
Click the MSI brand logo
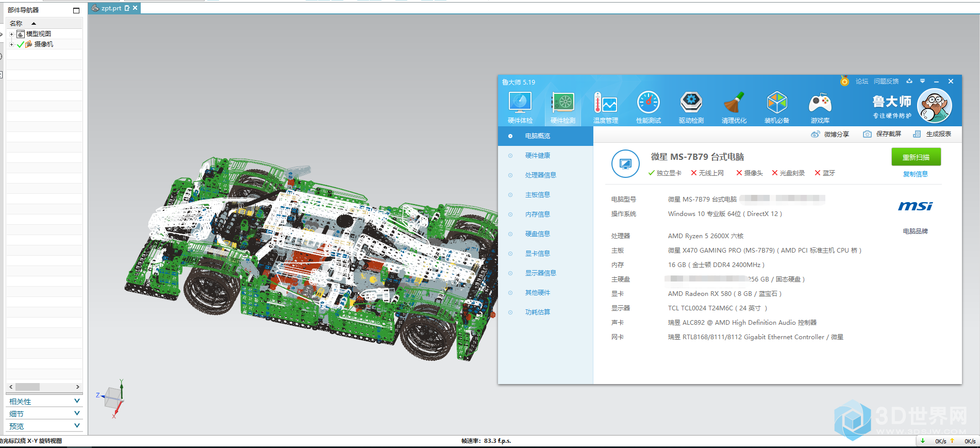[916, 206]
